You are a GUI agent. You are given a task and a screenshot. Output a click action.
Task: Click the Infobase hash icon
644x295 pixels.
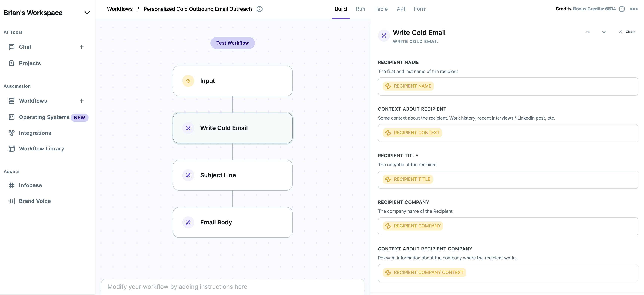(x=11, y=185)
